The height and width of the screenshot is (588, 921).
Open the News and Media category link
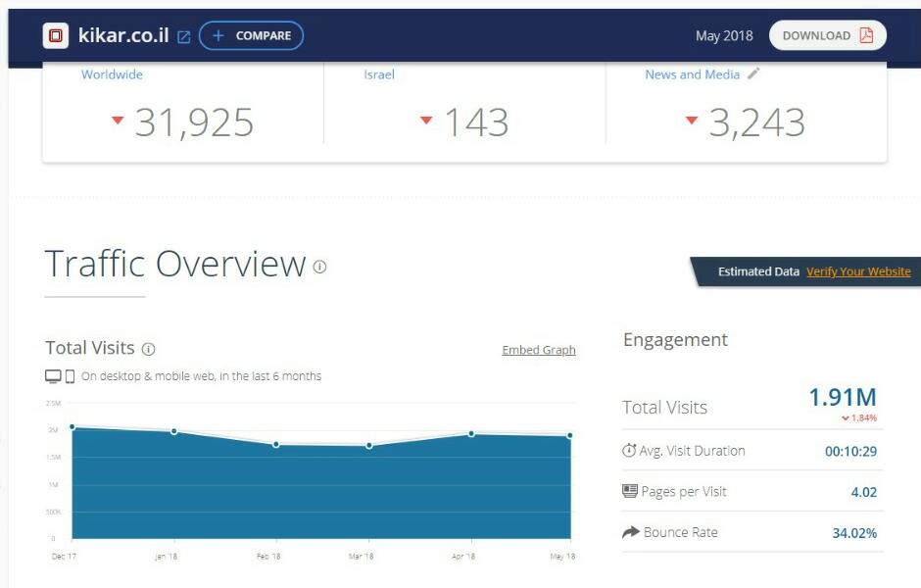(x=692, y=74)
